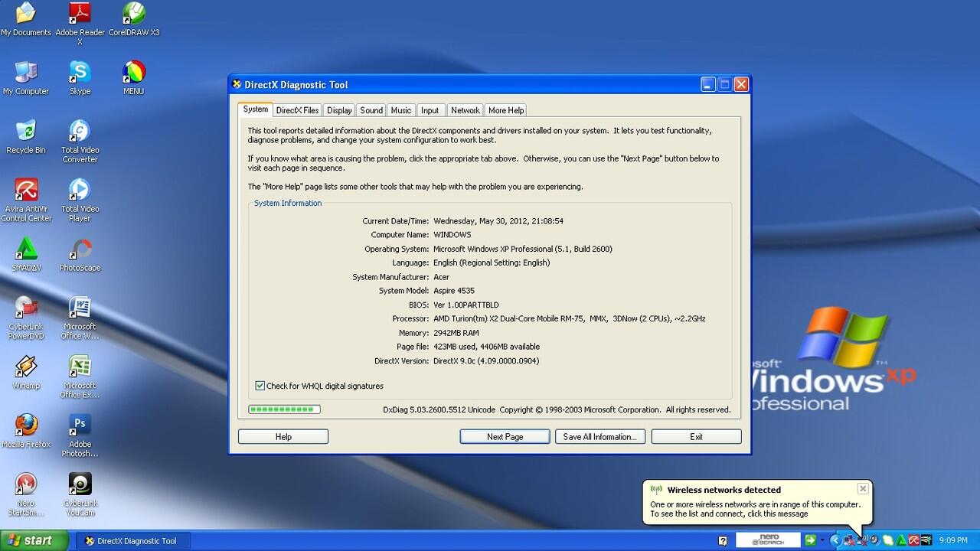Click the Exit button
980x551 pixels.
click(x=696, y=436)
